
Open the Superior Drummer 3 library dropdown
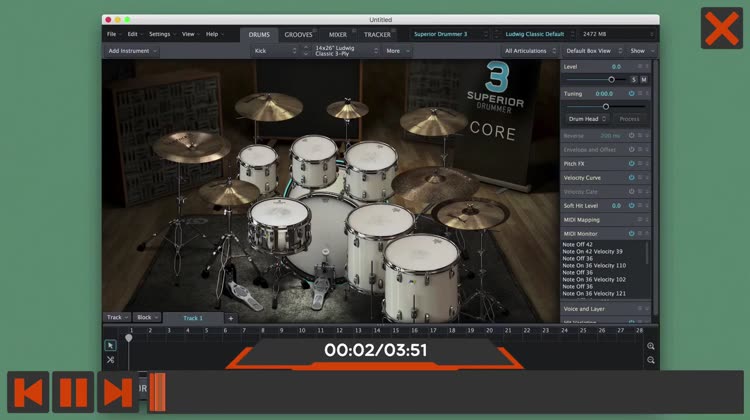click(450, 34)
